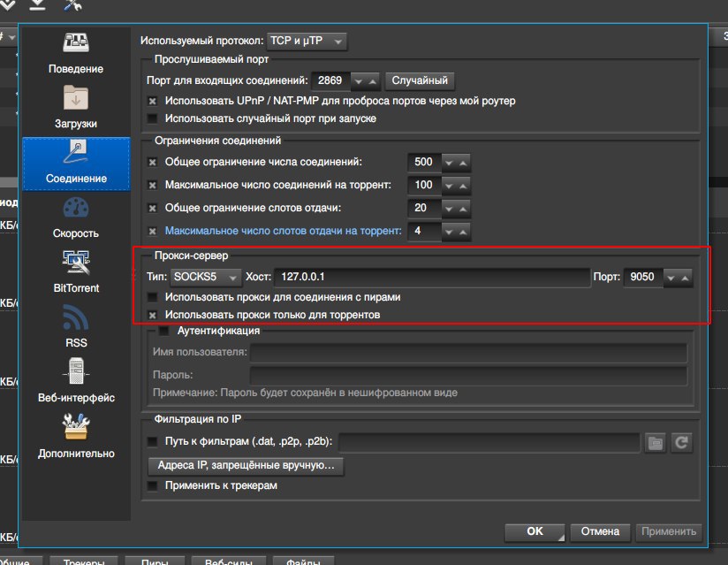This screenshot has width=728, height=565.
Task: Switch to Трекеры tab in main window
Action: pyautogui.click(x=84, y=561)
